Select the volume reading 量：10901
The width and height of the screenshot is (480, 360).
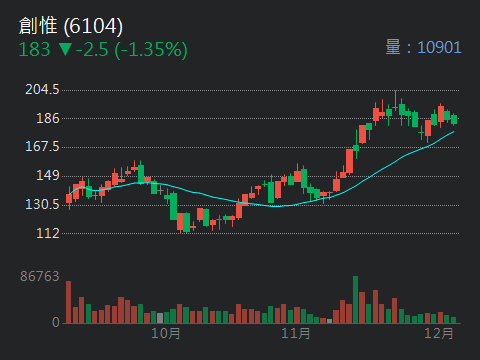point(423,47)
